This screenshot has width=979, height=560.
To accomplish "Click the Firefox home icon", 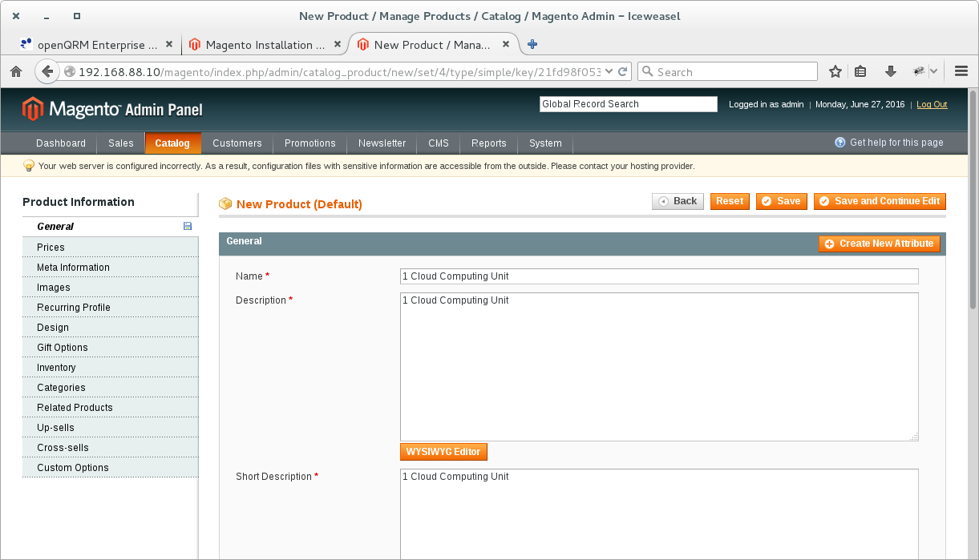I will point(16,72).
